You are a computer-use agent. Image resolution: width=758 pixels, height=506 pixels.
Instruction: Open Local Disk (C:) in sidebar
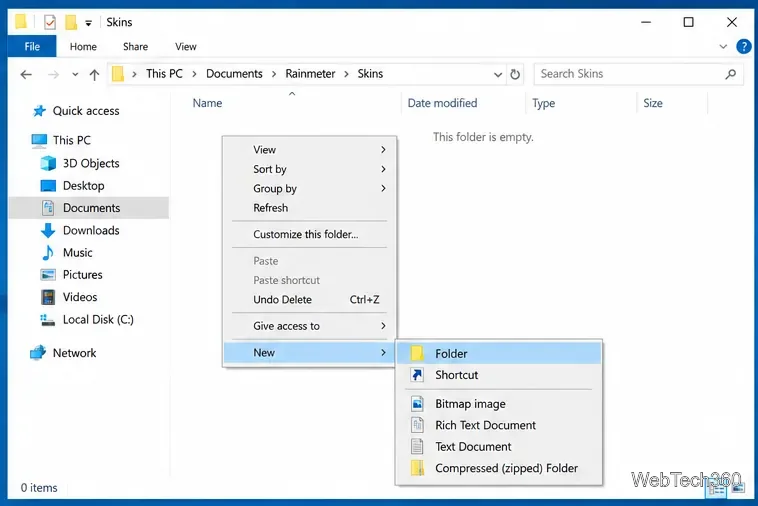click(98, 319)
